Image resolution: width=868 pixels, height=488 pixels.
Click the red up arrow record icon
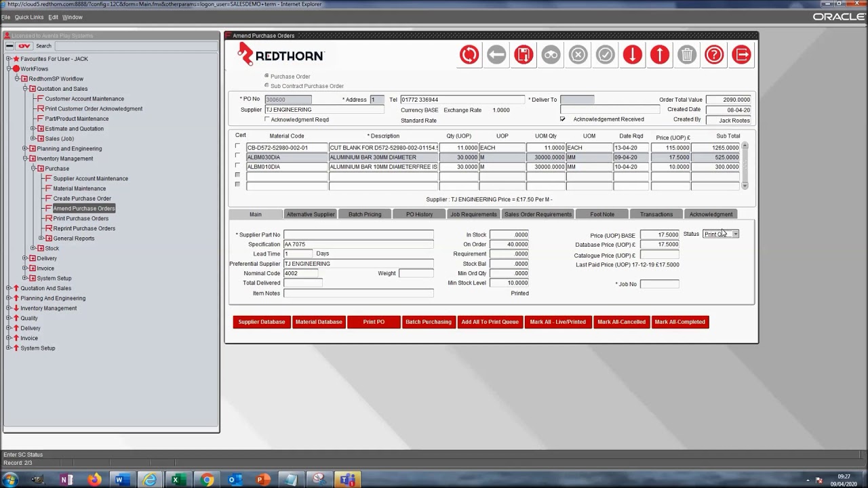(x=659, y=55)
